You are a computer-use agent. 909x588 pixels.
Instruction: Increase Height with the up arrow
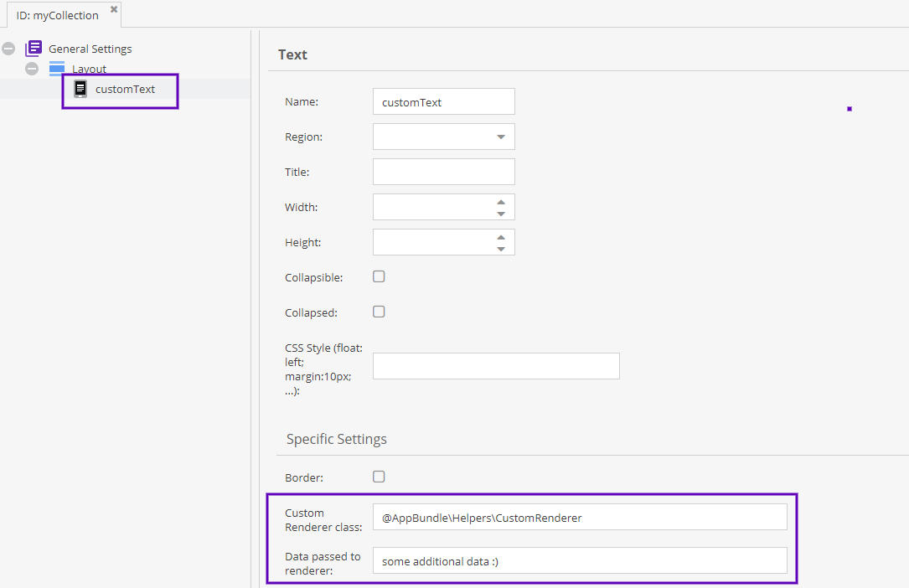point(501,237)
